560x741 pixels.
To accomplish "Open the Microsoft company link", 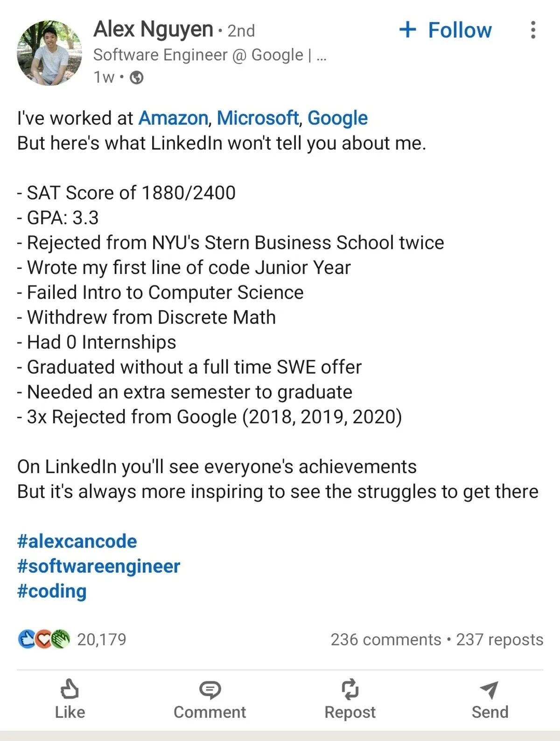I will pyautogui.click(x=258, y=118).
